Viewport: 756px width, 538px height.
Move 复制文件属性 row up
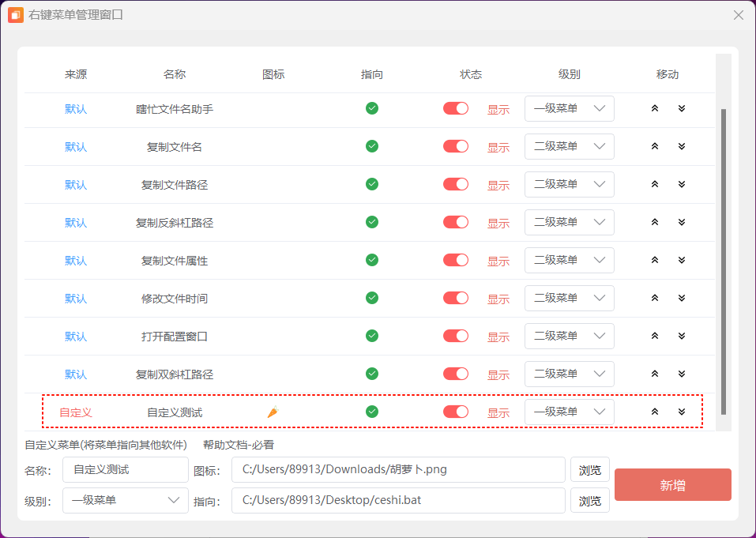pos(655,260)
